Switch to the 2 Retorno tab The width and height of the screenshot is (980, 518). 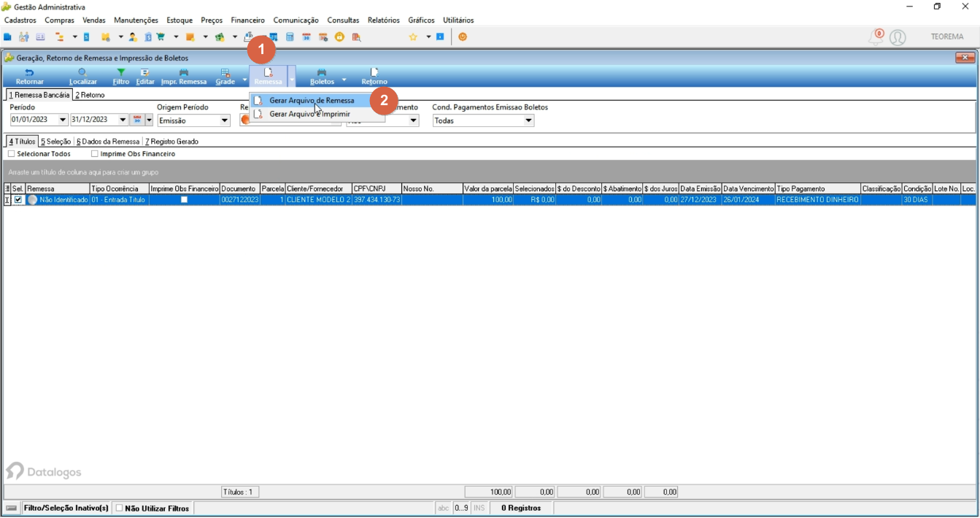tap(90, 95)
